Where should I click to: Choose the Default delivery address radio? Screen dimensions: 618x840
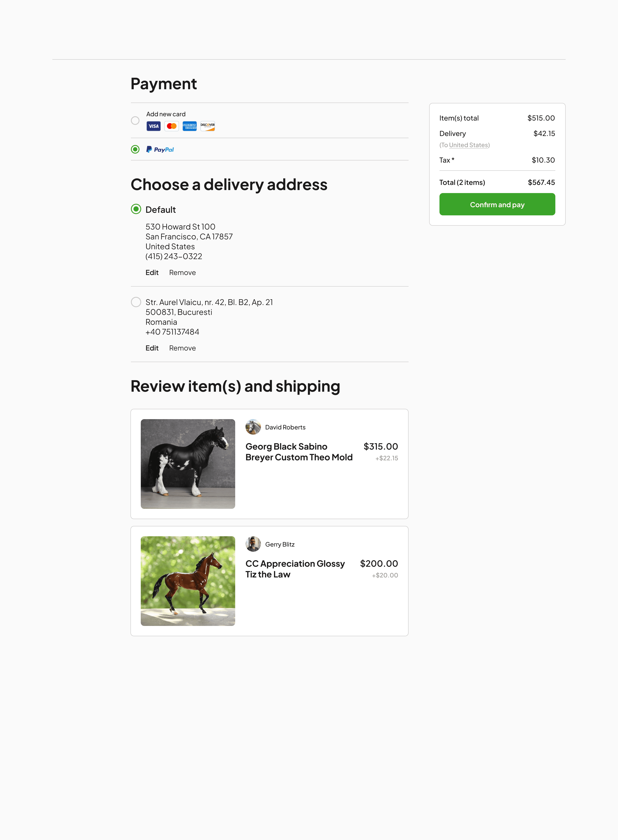pyautogui.click(x=136, y=209)
